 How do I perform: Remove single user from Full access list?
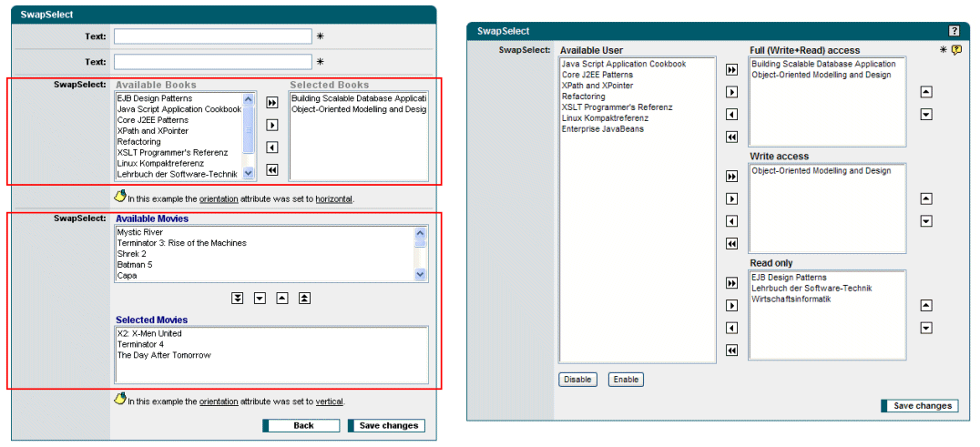(x=730, y=115)
